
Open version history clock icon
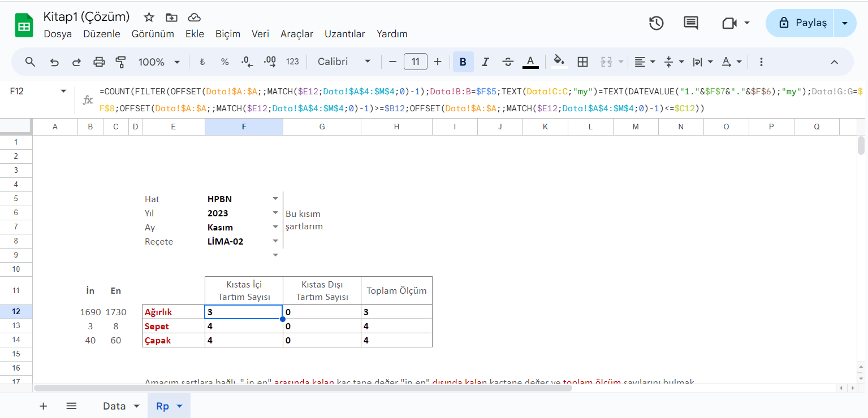656,23
